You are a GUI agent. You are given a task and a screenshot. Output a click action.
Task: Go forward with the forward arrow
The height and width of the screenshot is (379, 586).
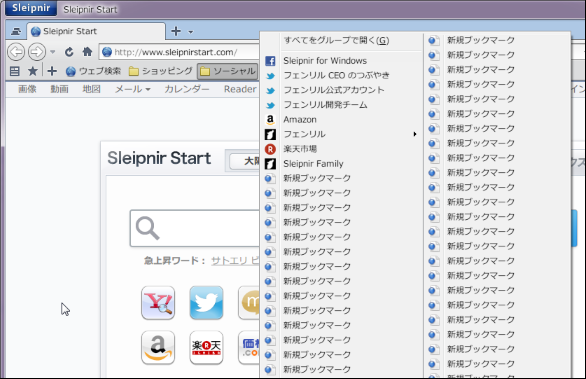[37, 52]
